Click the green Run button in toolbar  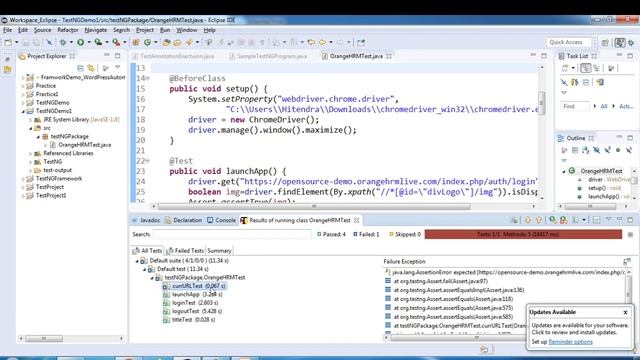coord(81,42)
